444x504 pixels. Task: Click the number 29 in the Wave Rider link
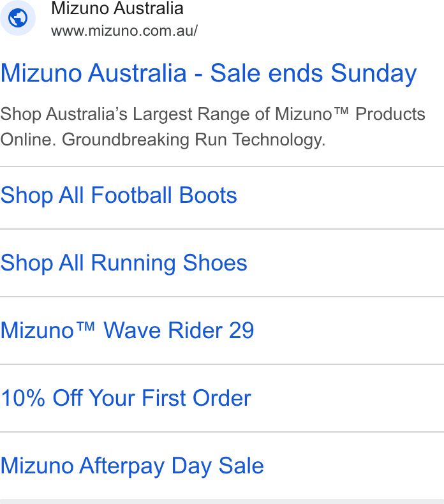pos(241,330)
